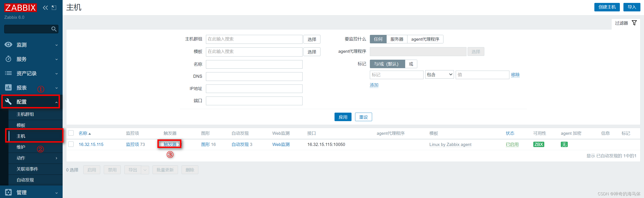Open 图形 16 link

205,145
